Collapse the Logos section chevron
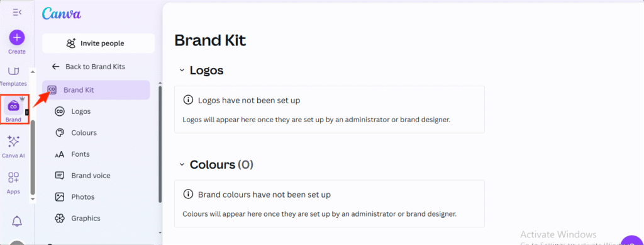The image size is (644, 245). coord(182,71)
